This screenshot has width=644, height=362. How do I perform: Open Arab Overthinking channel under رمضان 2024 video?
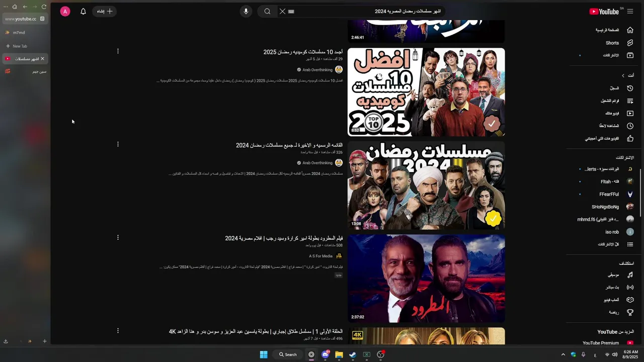(x=317, y=163)
